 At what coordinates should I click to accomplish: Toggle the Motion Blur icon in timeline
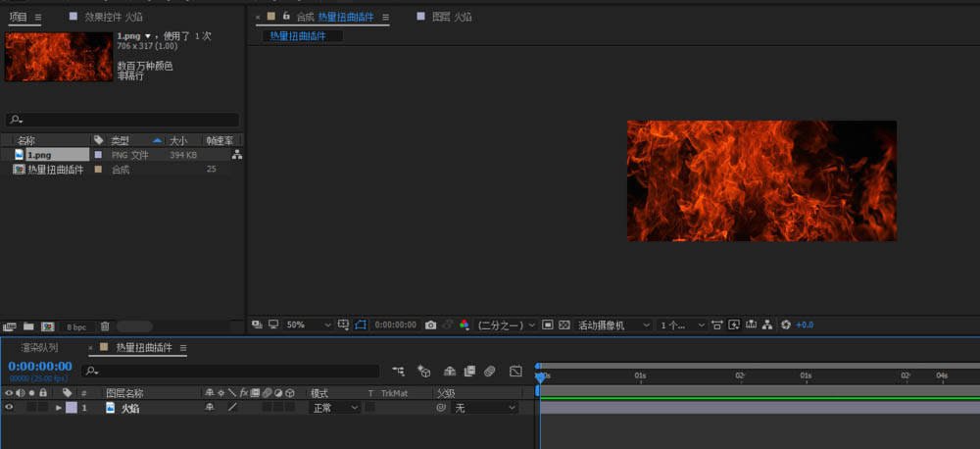pyautogui.click(x=489, y=371)
